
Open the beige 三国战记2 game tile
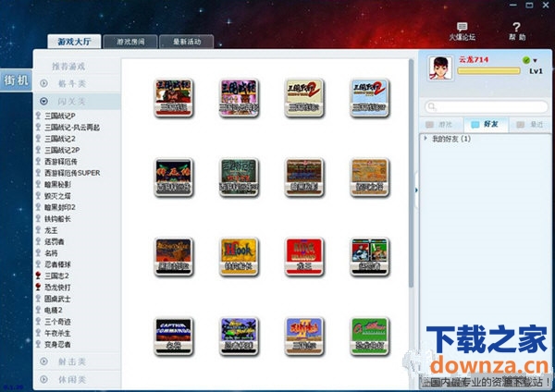(x=304, y=98)
